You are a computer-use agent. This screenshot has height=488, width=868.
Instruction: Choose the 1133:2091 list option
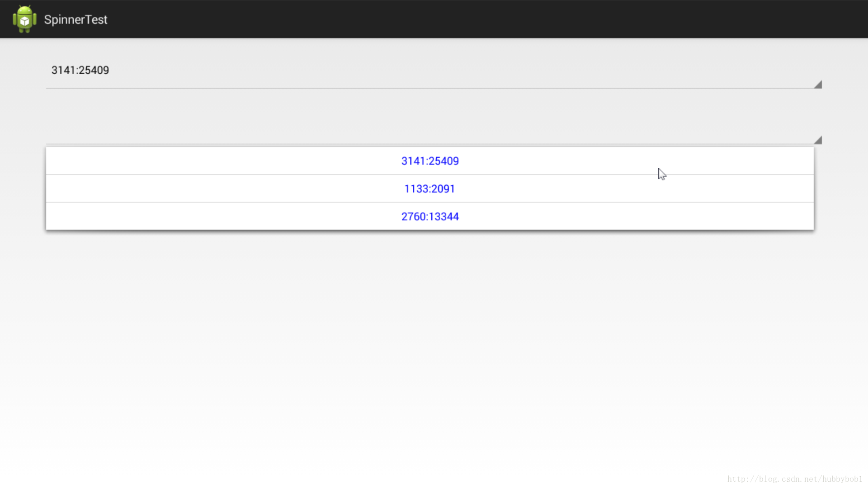click(430, 188)
